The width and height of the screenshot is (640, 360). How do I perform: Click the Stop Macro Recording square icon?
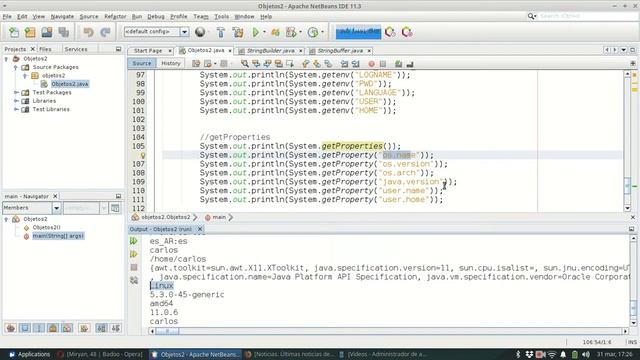coord(382,64)
